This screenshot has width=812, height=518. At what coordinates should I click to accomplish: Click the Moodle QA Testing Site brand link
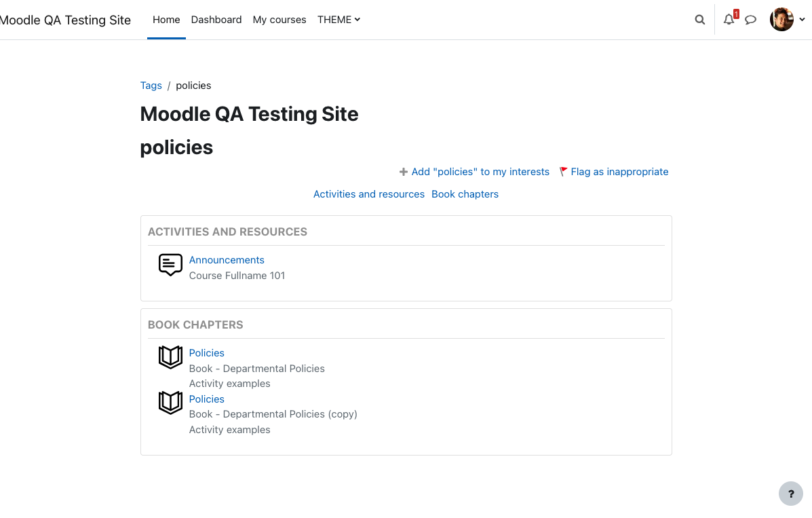[x=65, y=20]
